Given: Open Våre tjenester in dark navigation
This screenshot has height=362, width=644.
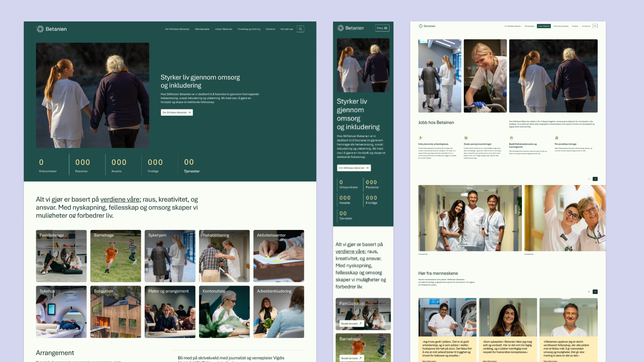Looking at the screenshot, I should coord(202,29).
